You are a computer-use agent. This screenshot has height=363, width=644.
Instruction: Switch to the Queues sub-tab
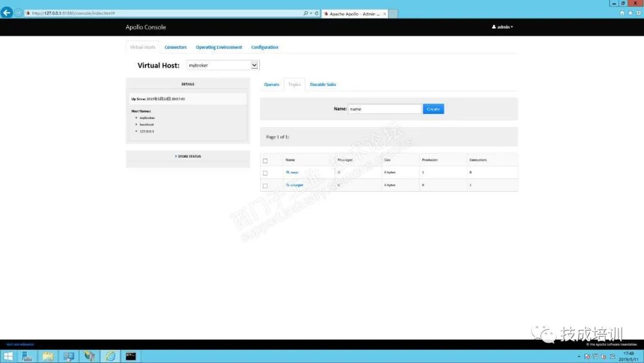tap(271, 84)
